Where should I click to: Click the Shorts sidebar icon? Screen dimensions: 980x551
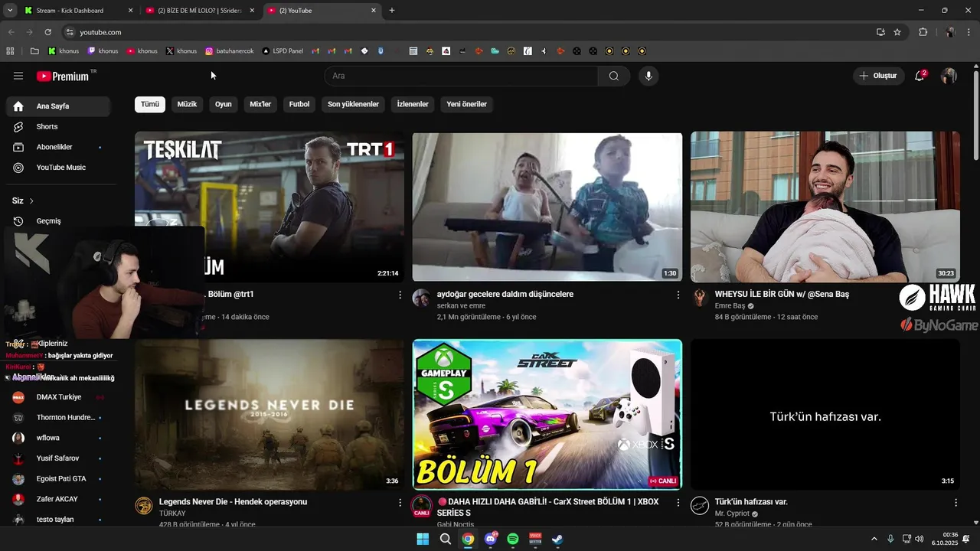pos(18,126)
